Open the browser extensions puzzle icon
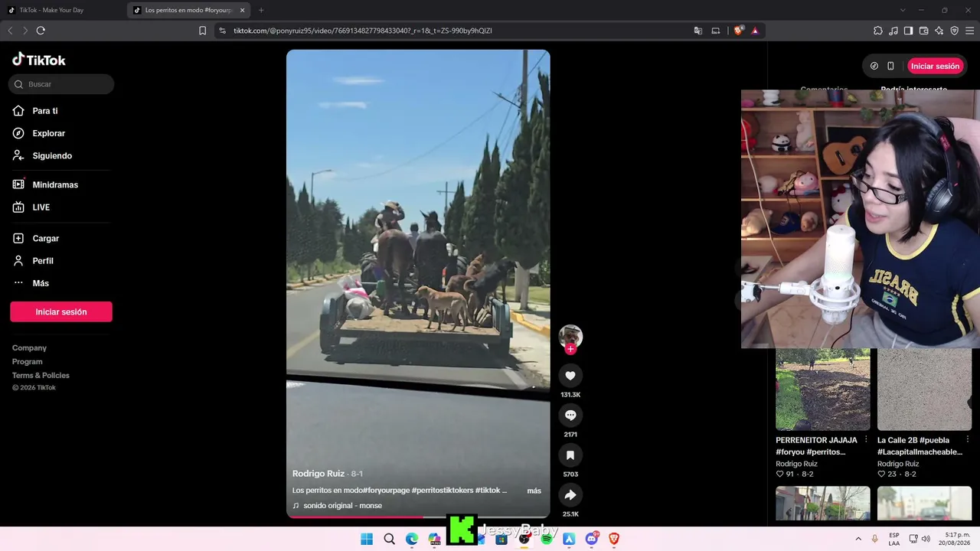This screenshot has width=980, height=551. pyautogui.click(x=878, y=31)
